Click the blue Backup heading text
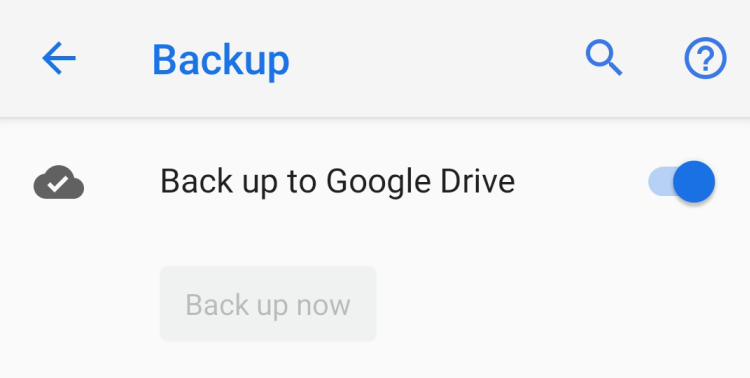 [x=221, y=61]
